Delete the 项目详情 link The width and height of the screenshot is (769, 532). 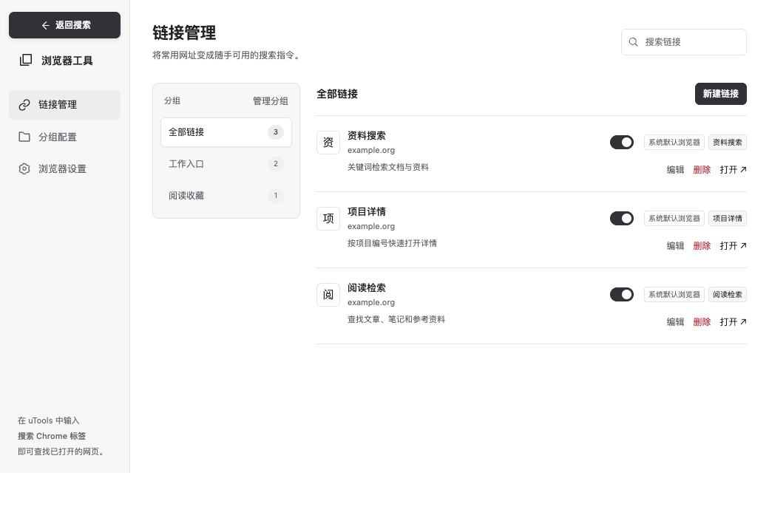coord(702,246)
